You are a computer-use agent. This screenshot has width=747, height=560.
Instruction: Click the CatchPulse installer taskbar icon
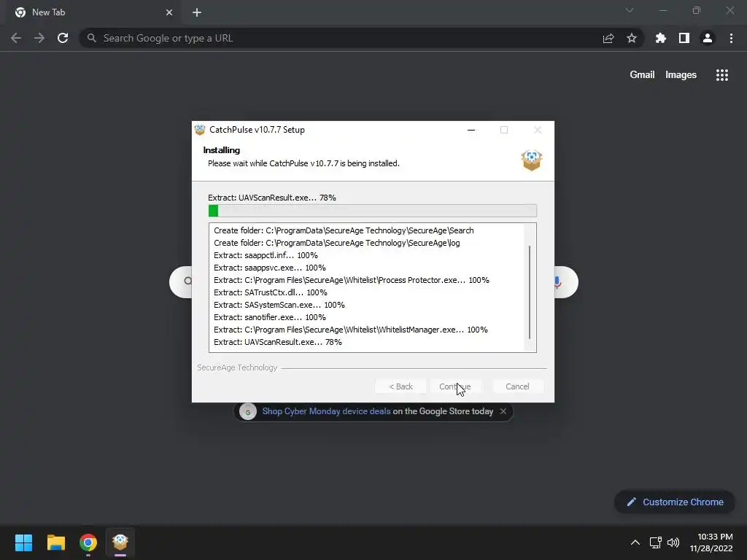120,542
